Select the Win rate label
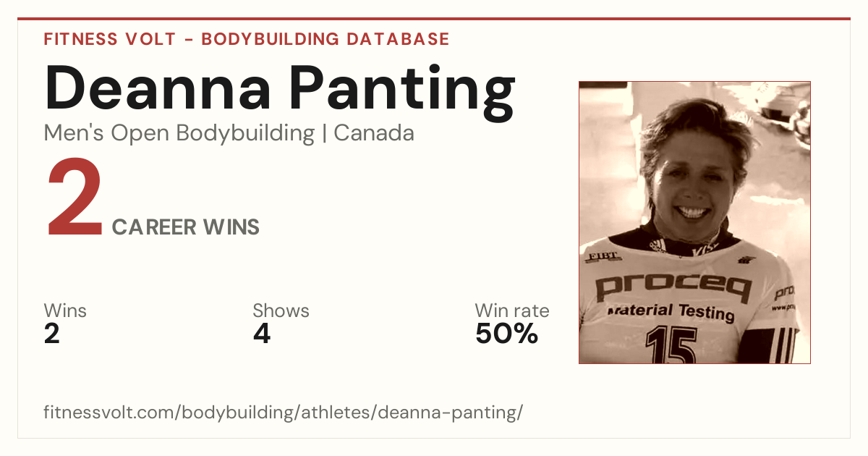Image resolution: width=868 pixels, height=456 pixels. [x=512, y=311]
